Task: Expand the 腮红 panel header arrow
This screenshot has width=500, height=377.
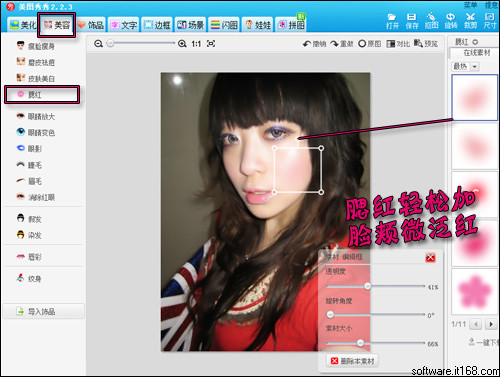Action: tap(475, 42)
